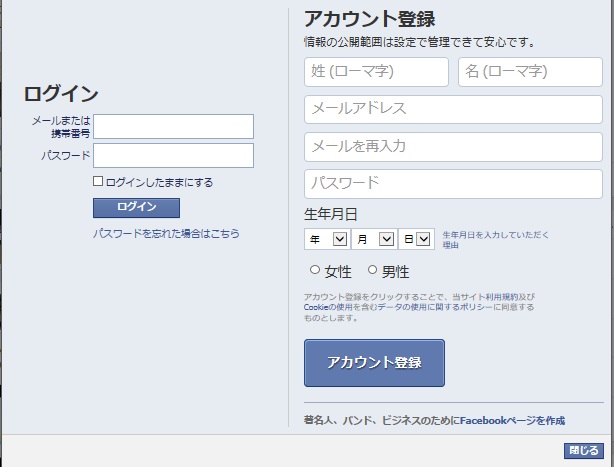Viewport: 614px width, 467px height.
Task: Click the ログイン section heading
Action: point(61,94)
